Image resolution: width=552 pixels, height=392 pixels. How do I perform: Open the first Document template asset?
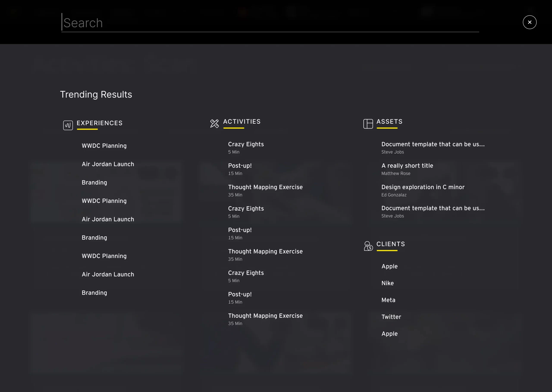433,144
